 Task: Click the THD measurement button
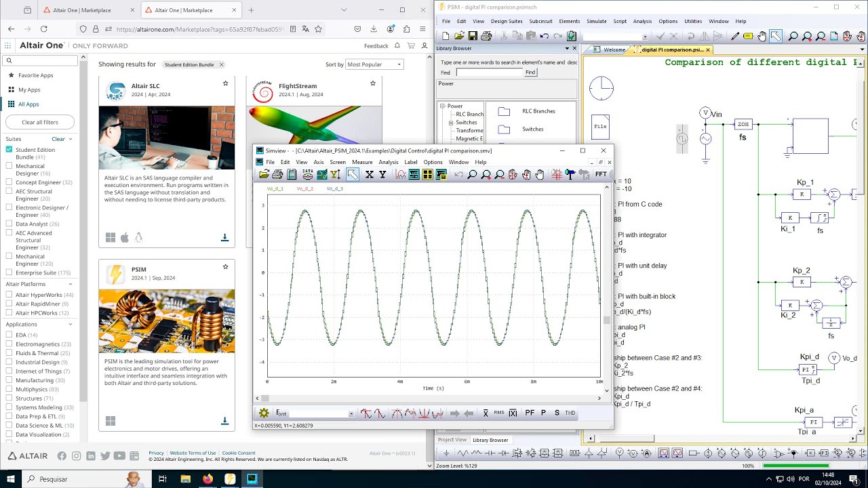[x=570, y=413]
